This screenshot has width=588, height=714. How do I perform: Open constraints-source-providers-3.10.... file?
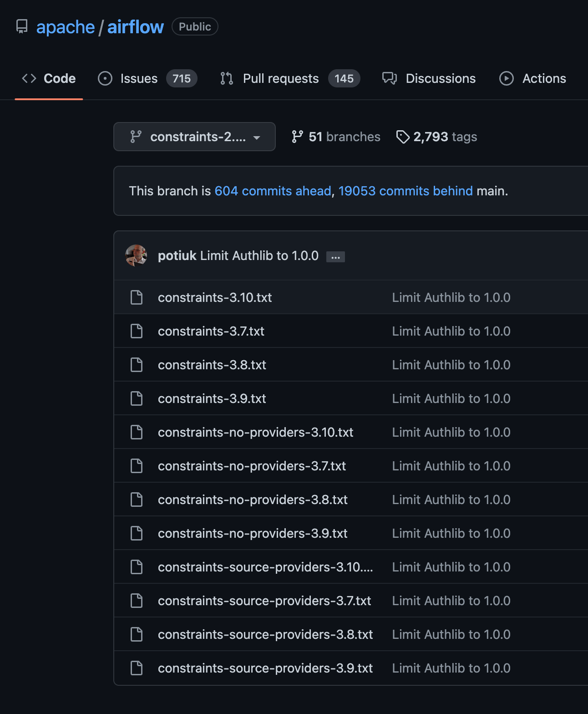265,567
